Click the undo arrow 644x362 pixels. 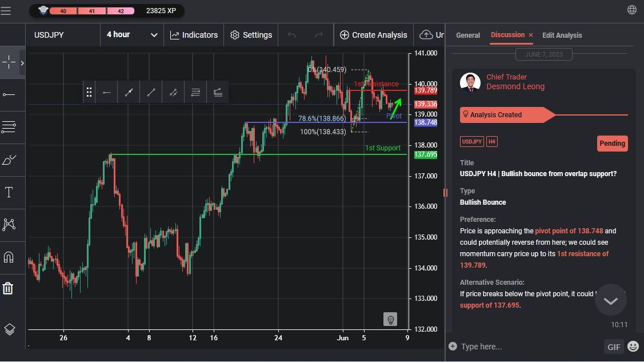point(291,35)
